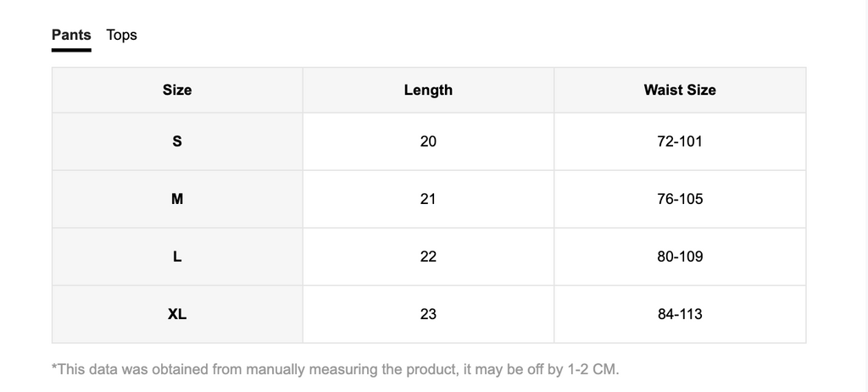This screenshot has width=868, height=392.
Task: Select the S size row label
Action: click(177, 141)
